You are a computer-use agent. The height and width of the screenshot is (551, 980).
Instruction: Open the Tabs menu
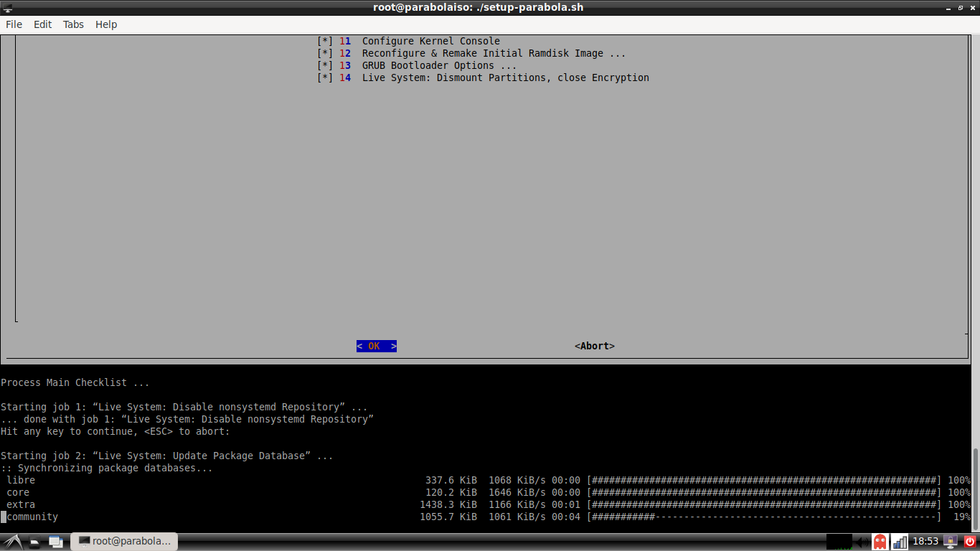click(73, 24)
